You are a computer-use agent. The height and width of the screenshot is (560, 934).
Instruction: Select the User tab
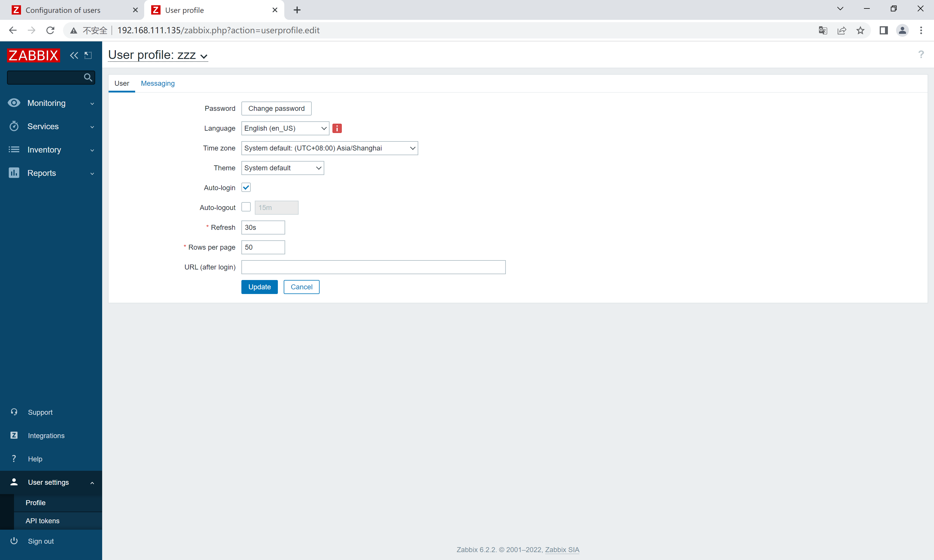pyautogui.click(x=121, y=83)
